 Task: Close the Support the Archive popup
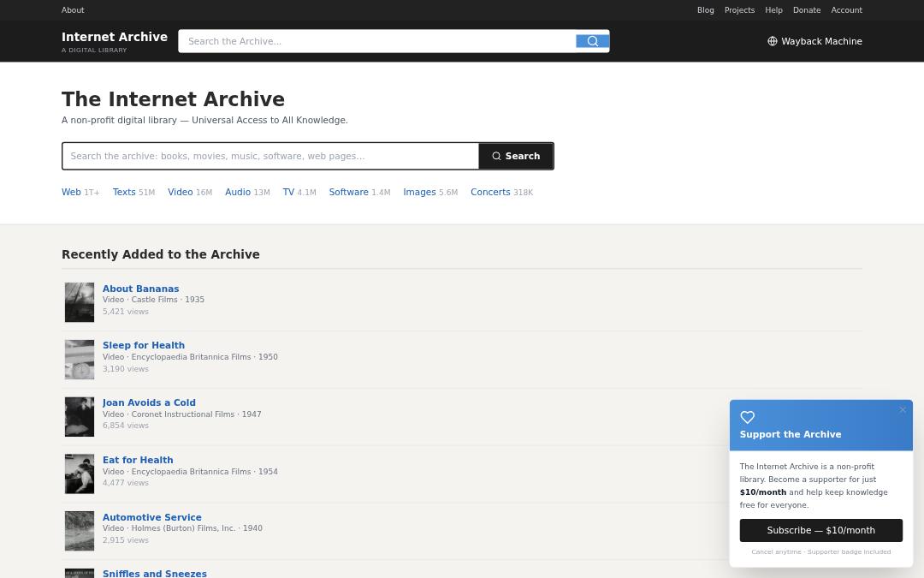tap(903, 410)
